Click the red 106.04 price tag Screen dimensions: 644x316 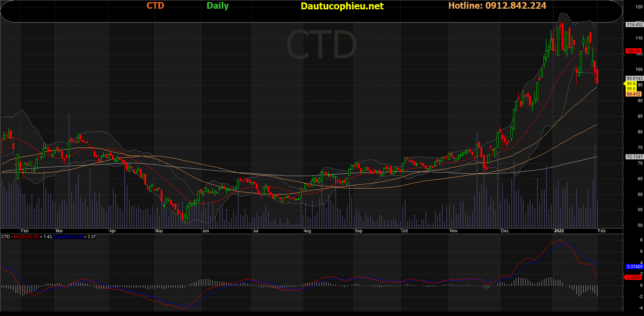coord(634,51)
